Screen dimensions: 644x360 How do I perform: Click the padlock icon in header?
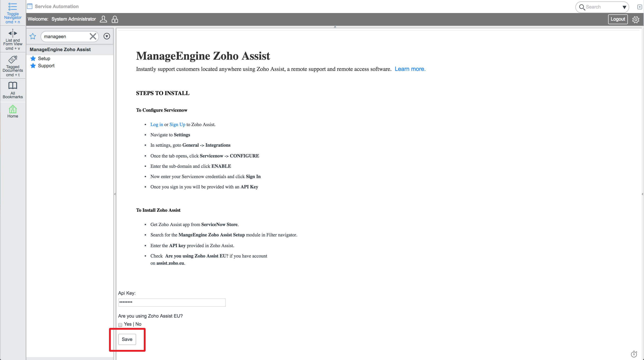tap(115, 19)
